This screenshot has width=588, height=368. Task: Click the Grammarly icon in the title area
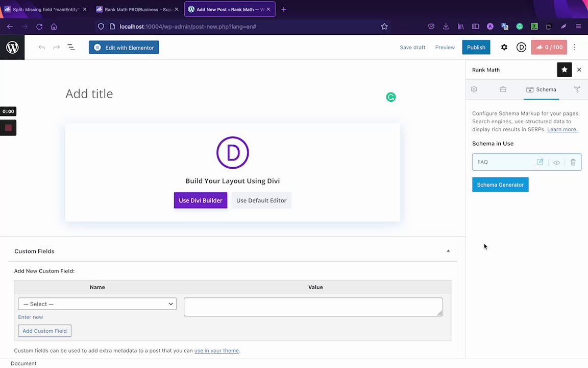pos(391,97)
